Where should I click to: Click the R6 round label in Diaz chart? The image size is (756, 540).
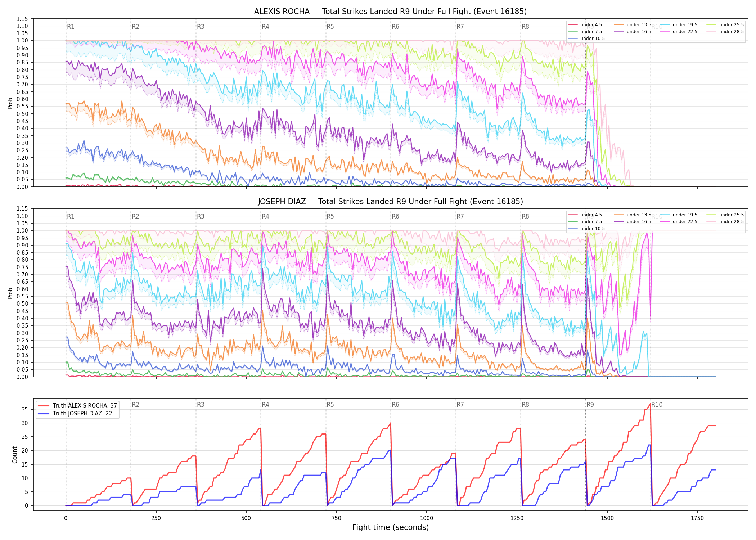395,216
